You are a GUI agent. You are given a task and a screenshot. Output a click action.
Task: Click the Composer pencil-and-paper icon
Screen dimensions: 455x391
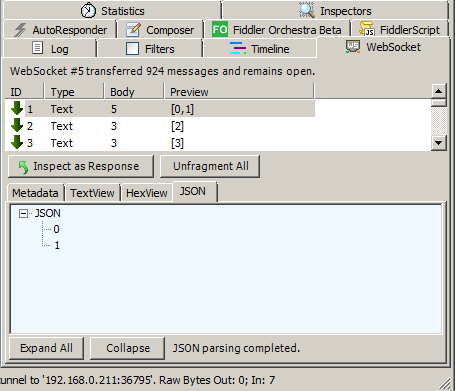(x=133, y=30)
